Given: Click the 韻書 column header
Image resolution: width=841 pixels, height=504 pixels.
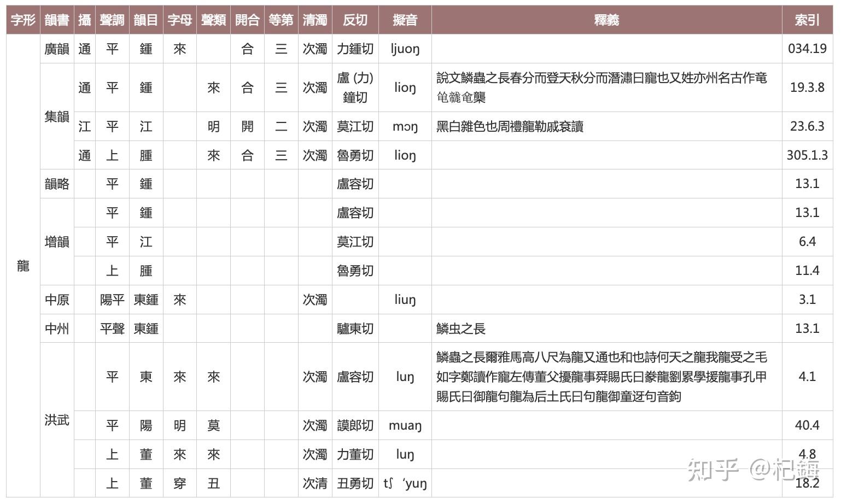Looking at the screenshot, I should point(57,20).
